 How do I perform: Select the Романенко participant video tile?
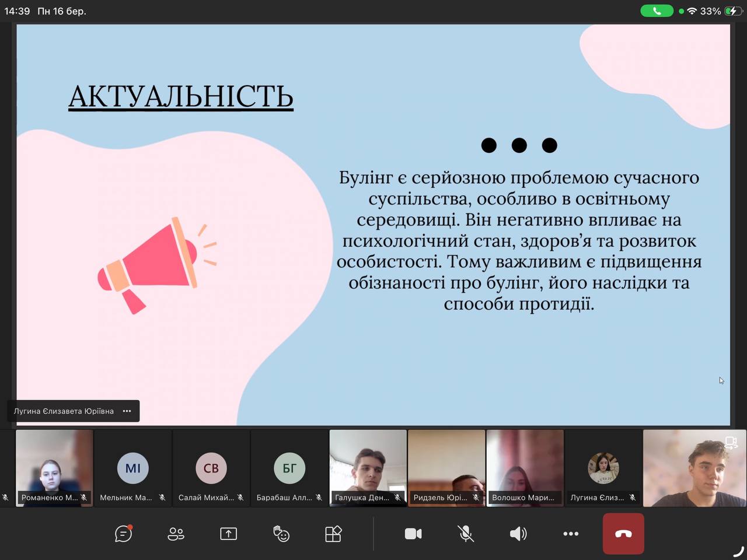coord(54,467)
